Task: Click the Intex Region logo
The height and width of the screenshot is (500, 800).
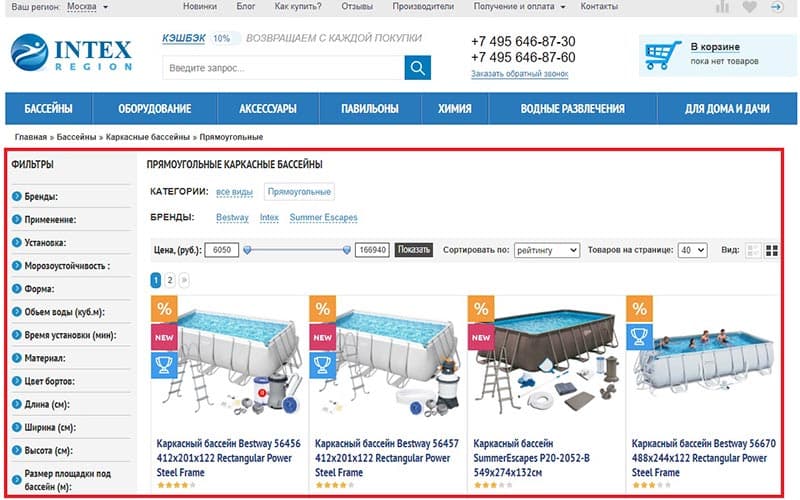Action: point(71,53)
